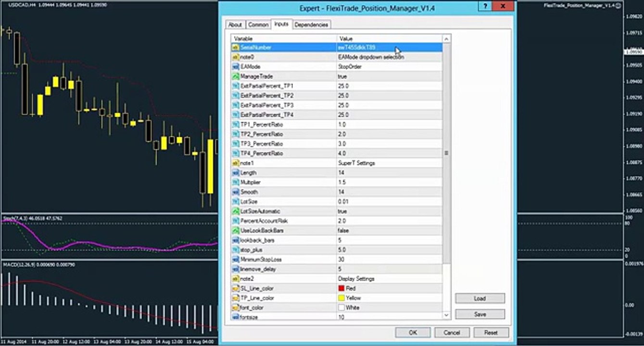Click the TP1_PercentRatio row icon

(236, 124)
